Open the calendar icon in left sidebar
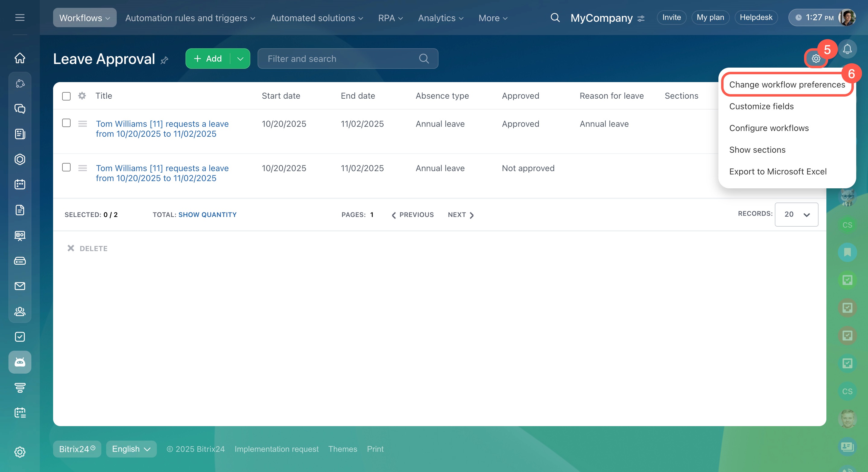Image resolution: width=868 pixels, height=472 pixels. [x=20, y=184]
